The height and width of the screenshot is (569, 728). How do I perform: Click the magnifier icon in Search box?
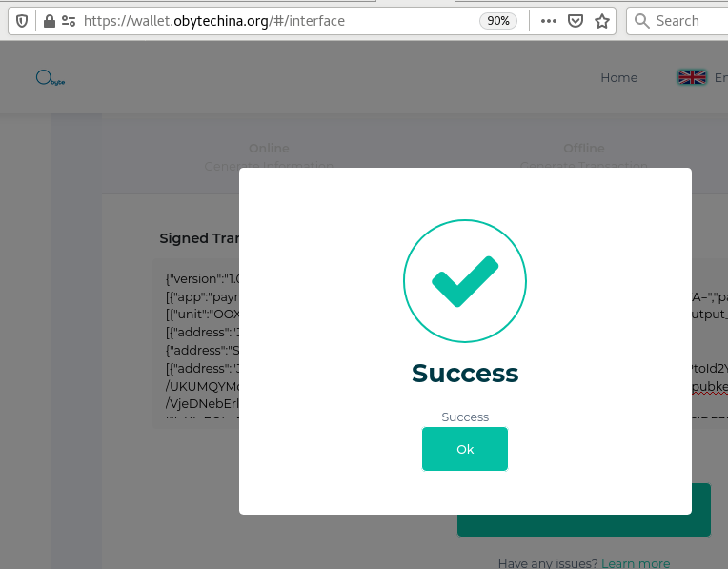pyautogui.click(x=641, y=21)
